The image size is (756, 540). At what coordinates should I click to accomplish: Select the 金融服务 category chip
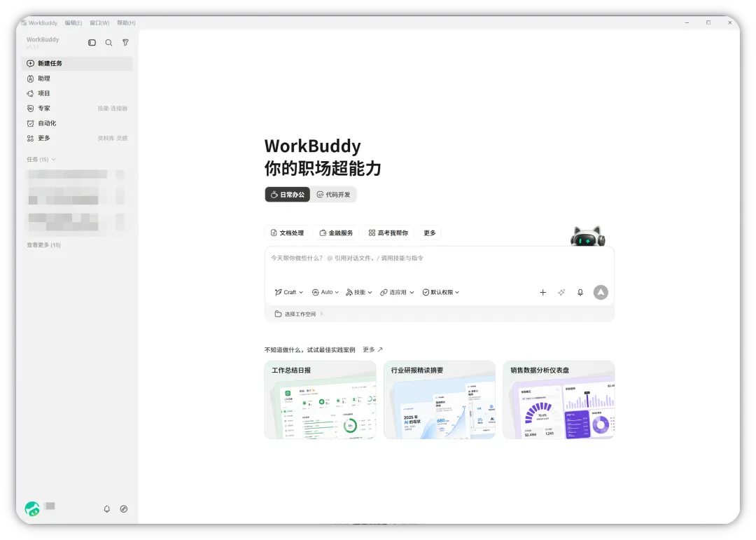click(x=336, y=233)
